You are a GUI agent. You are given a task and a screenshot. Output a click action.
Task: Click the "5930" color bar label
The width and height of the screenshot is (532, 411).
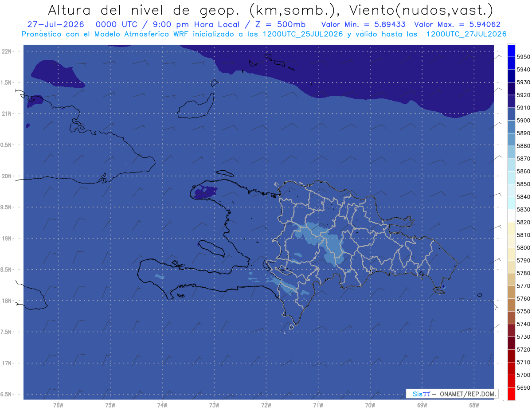524,82
